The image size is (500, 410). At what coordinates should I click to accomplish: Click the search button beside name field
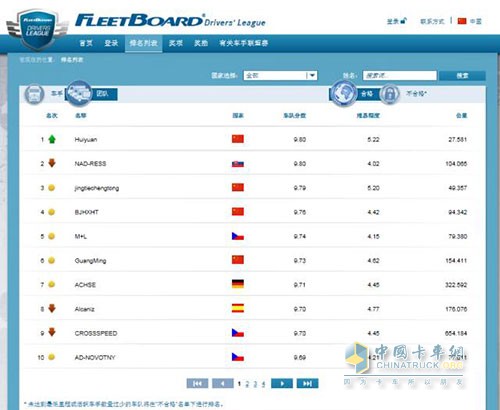point(462,76)
